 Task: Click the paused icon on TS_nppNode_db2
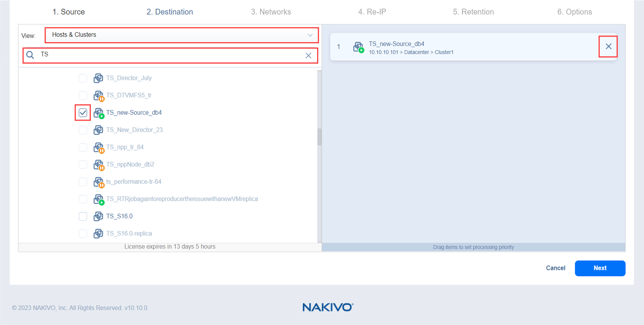pyautogui.click(x=102, y=168)
